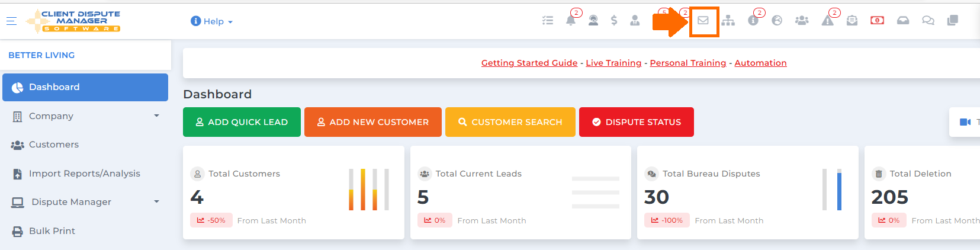Open the sitemap hierarchy icon

pos(728,21)
